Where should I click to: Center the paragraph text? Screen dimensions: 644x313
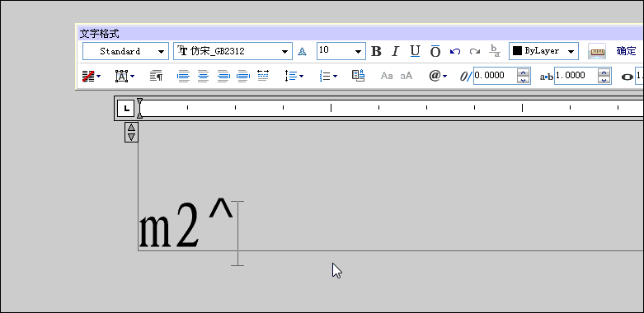pos(203,76)
